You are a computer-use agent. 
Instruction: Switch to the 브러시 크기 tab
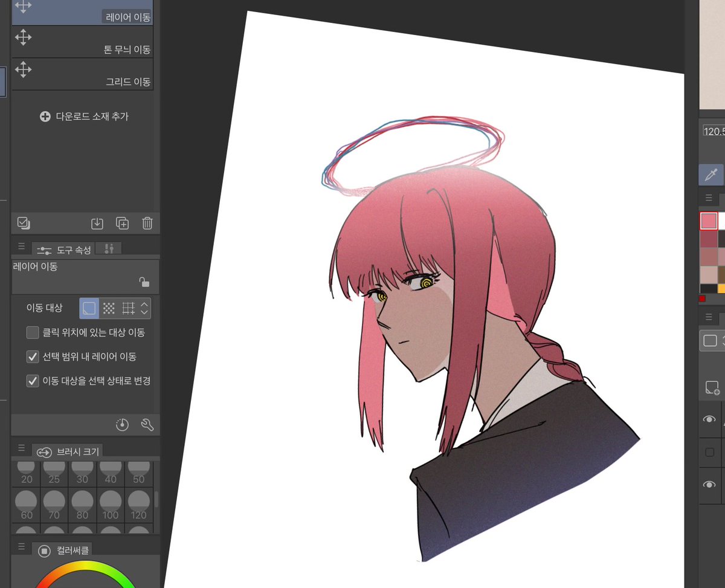click(x=68, y=451)
